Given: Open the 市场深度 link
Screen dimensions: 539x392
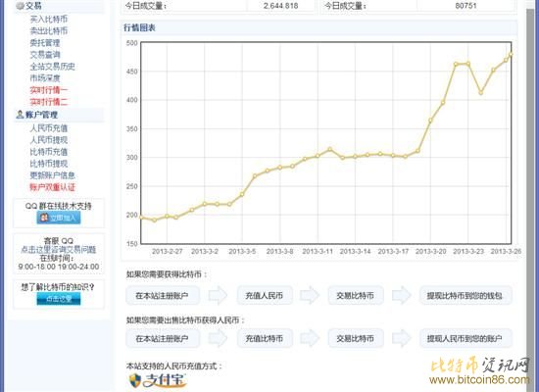Looking at the screenshot, I should pyautogui.click(x=45, y=78).
